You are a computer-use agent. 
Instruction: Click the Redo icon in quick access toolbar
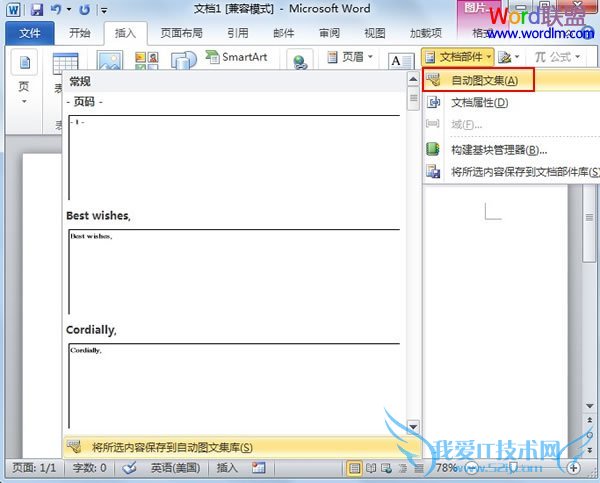tap(85, 10)
